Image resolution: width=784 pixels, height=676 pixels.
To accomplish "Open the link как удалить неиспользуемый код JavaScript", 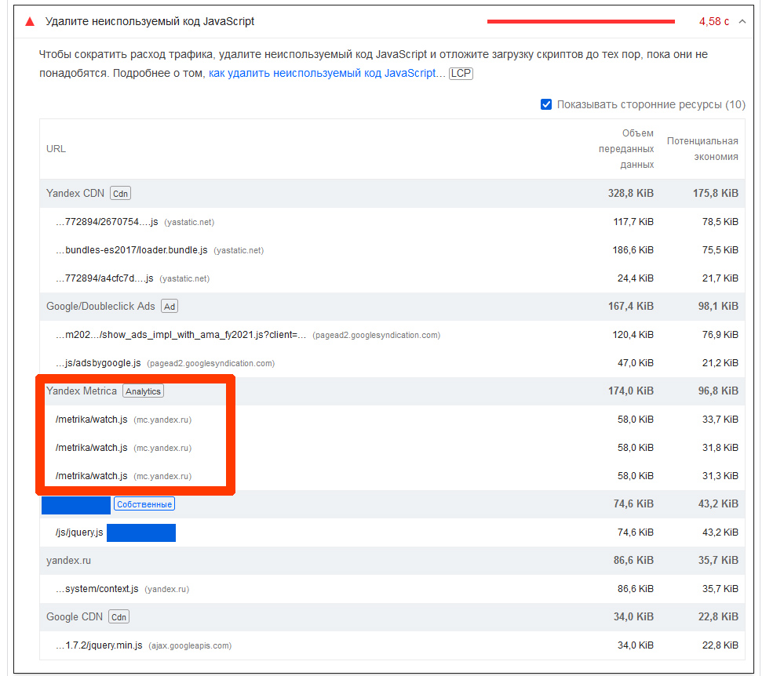I will pos(322,73).
